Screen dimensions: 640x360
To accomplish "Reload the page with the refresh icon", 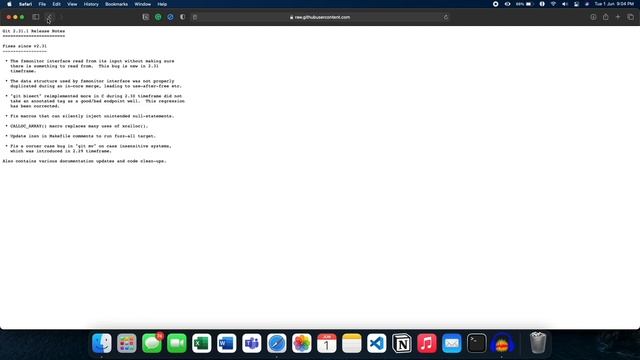I will click(x=446, y=17).
